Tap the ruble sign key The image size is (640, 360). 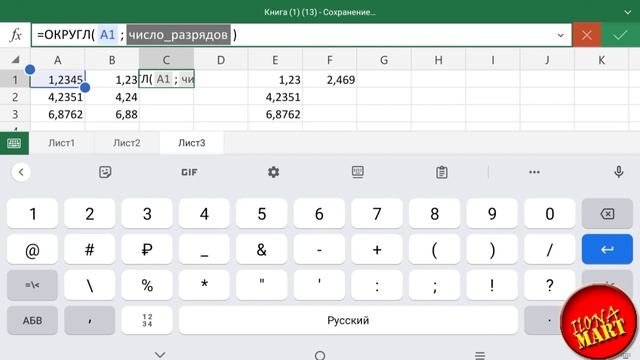coord(147,249)
